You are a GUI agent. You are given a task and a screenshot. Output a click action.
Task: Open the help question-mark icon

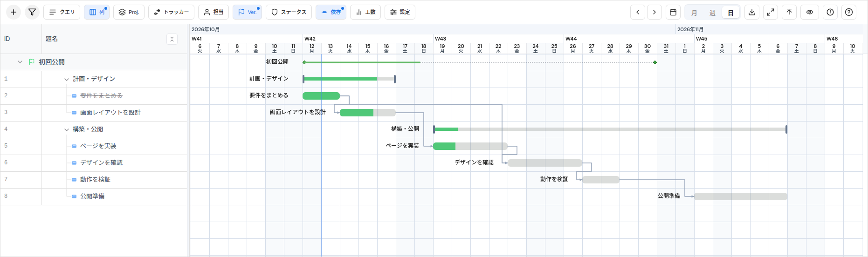point(849,12)
